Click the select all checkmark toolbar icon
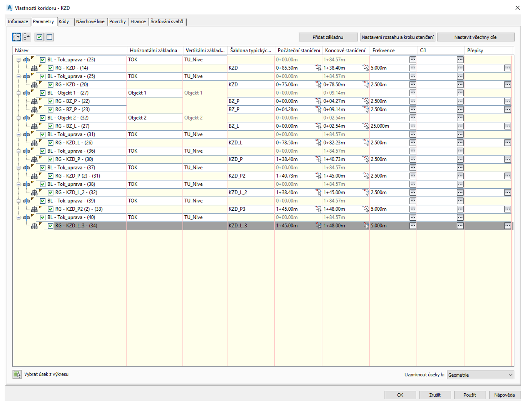Viewport: 532px width, 404px height. [x=39, y=37]
